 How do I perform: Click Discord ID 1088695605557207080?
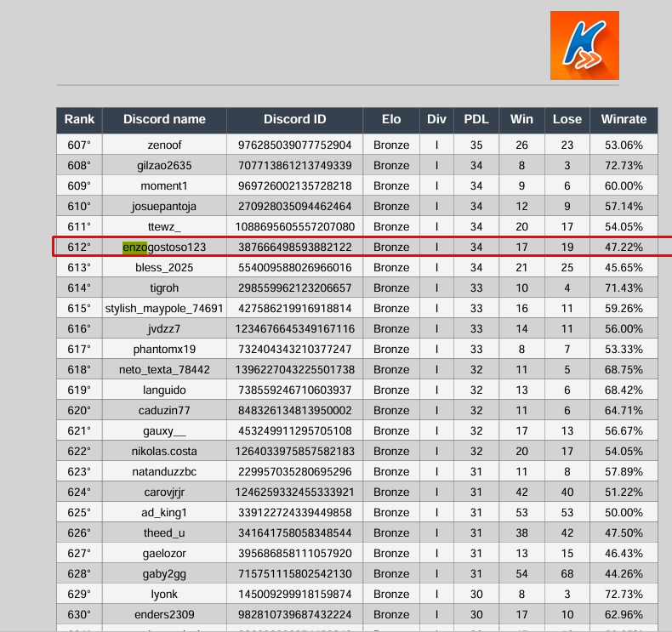[x=295, y=226]
